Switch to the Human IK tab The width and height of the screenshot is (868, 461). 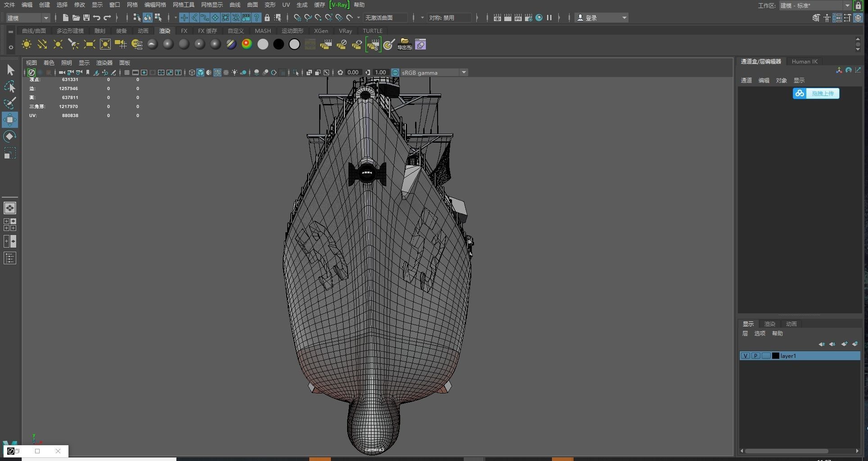(805, 61)
